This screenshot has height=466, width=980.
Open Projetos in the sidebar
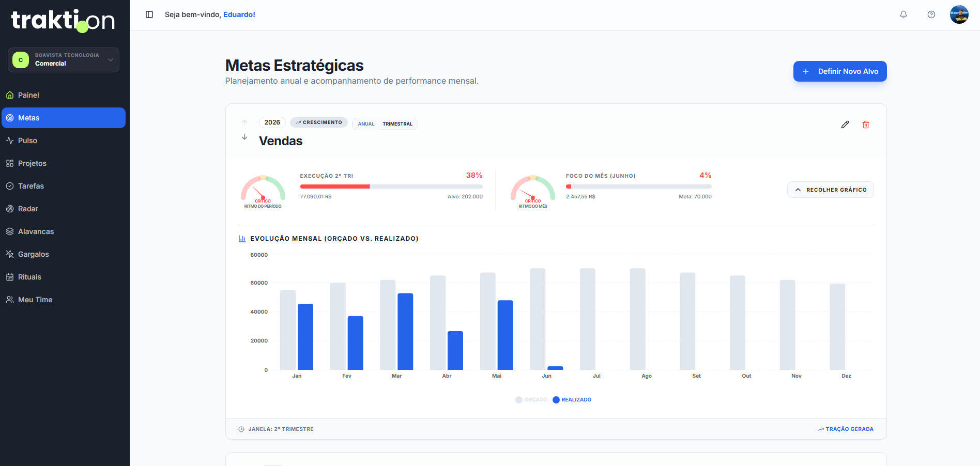coord(64,163)
